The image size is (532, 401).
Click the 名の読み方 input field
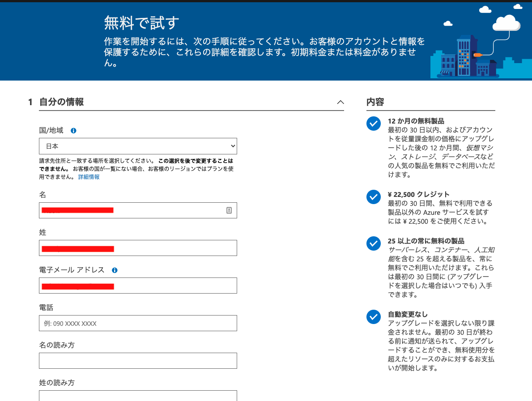click(x=138, y=360)
